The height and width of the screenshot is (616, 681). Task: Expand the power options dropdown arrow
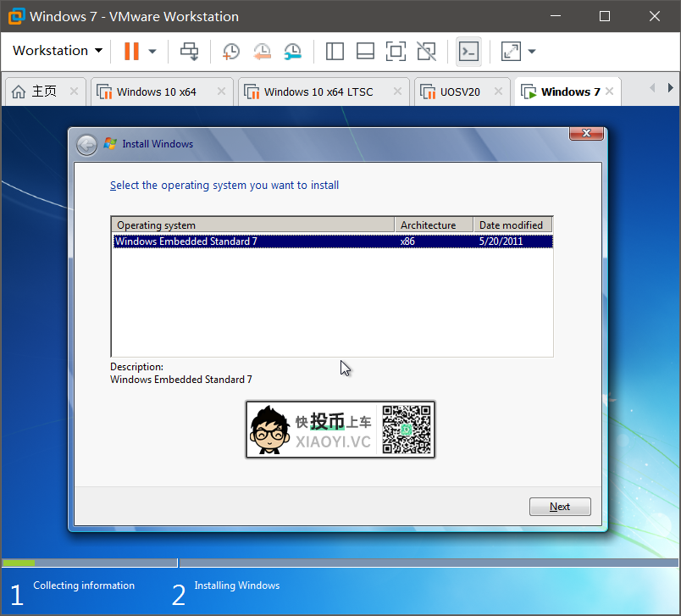tap(152, 51)
